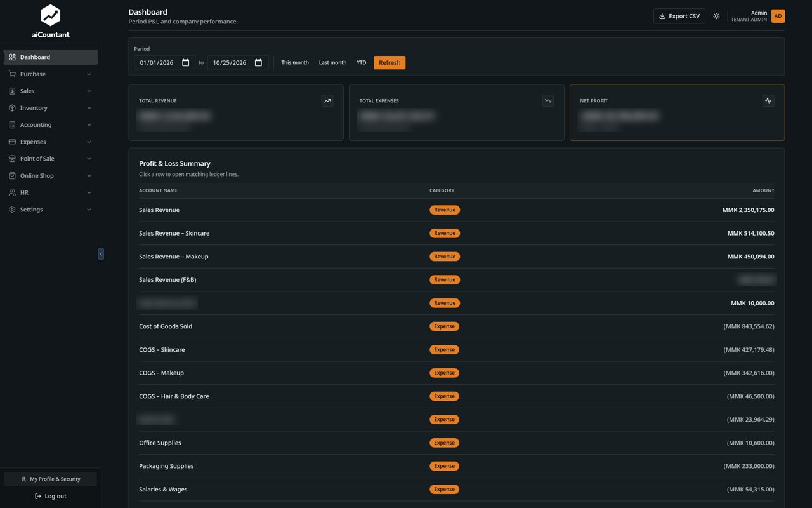
Task: Open the Inventory menu item
Action: 51,108
